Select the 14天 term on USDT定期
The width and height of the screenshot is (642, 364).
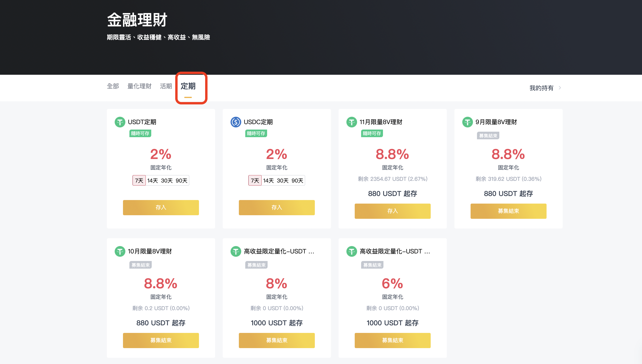coord(153,180)
